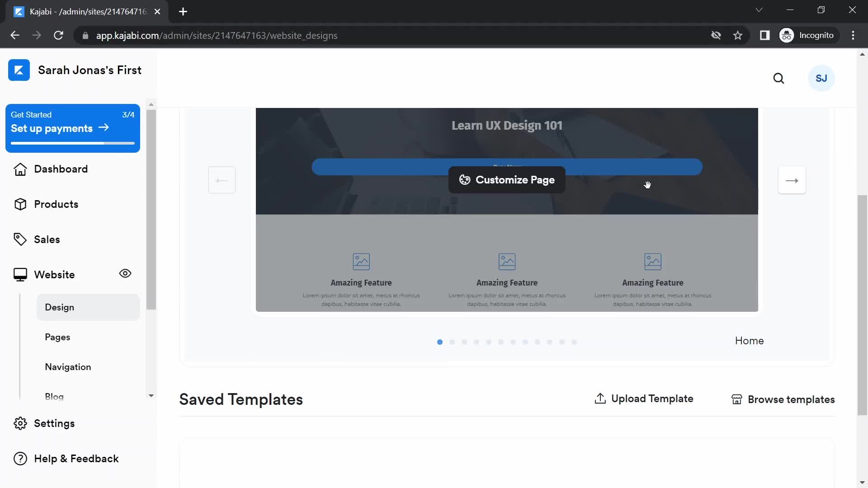Image resolution: width=868 pixels, height=488 pixels.
Task: View site lock information icon
Action: 85,35
